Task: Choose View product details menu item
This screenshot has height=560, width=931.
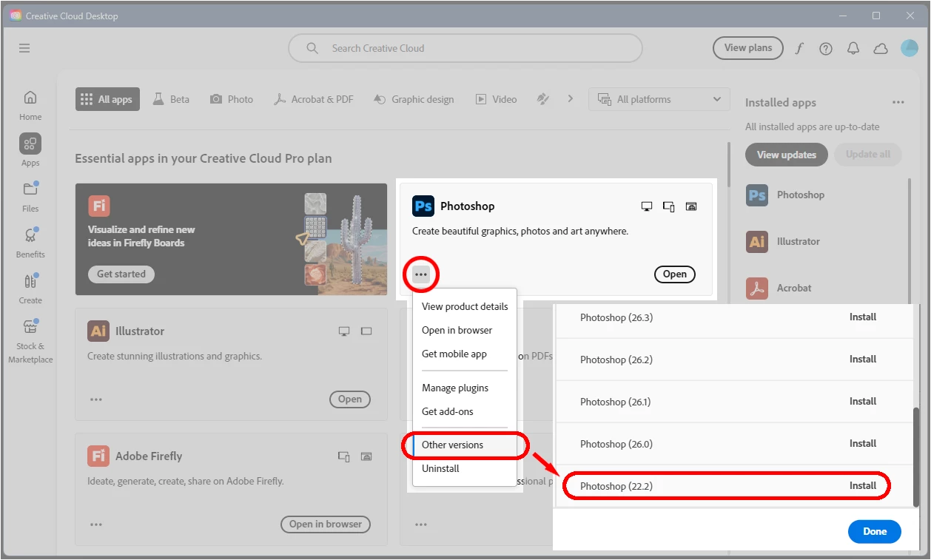Action: [x=465, y=306]
